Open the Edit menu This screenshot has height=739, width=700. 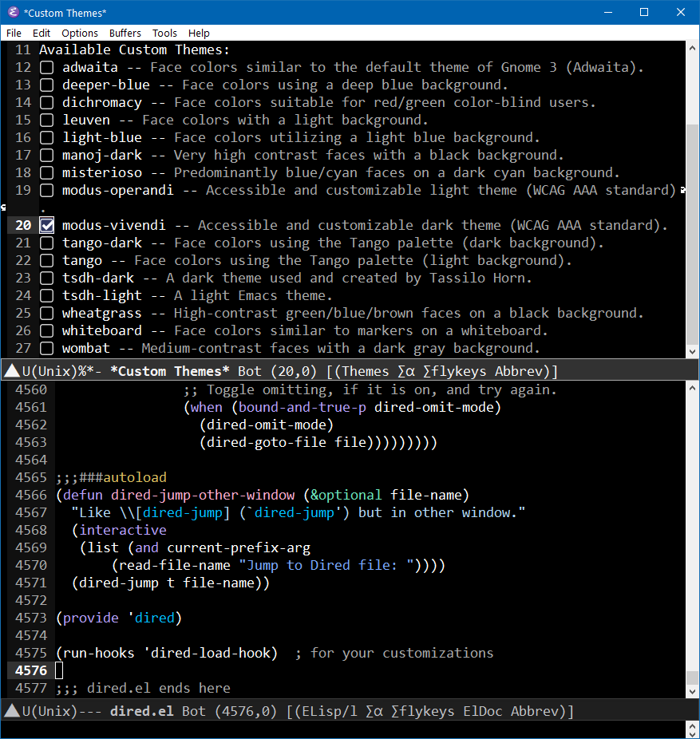pos(42,33)
